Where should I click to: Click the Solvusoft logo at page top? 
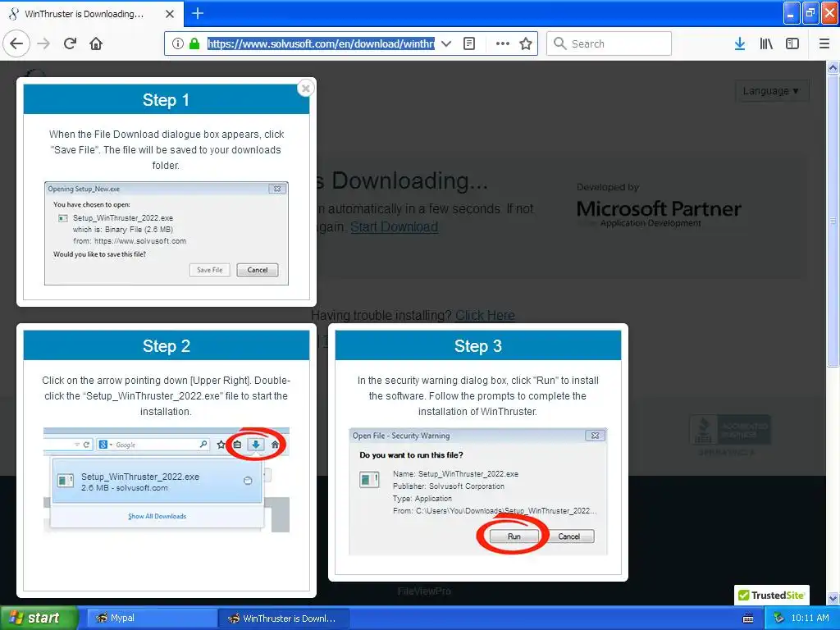click(x=35, y=74)
